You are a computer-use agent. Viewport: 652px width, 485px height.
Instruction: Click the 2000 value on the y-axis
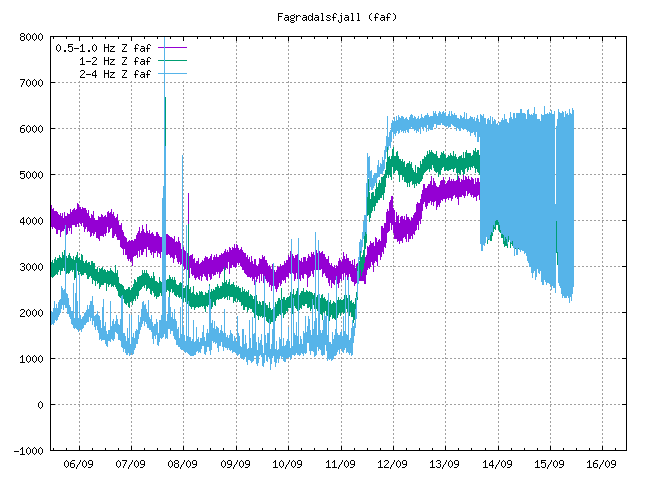[30, 313]
